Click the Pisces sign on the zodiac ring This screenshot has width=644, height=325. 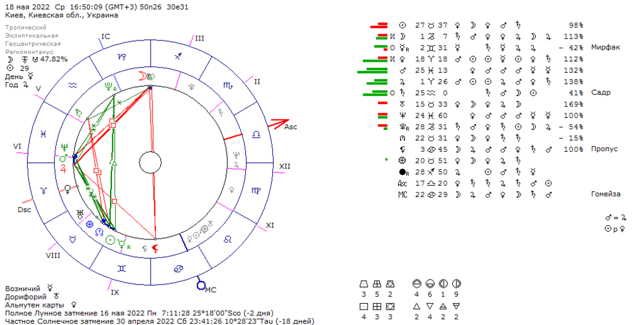pos(44,135)
